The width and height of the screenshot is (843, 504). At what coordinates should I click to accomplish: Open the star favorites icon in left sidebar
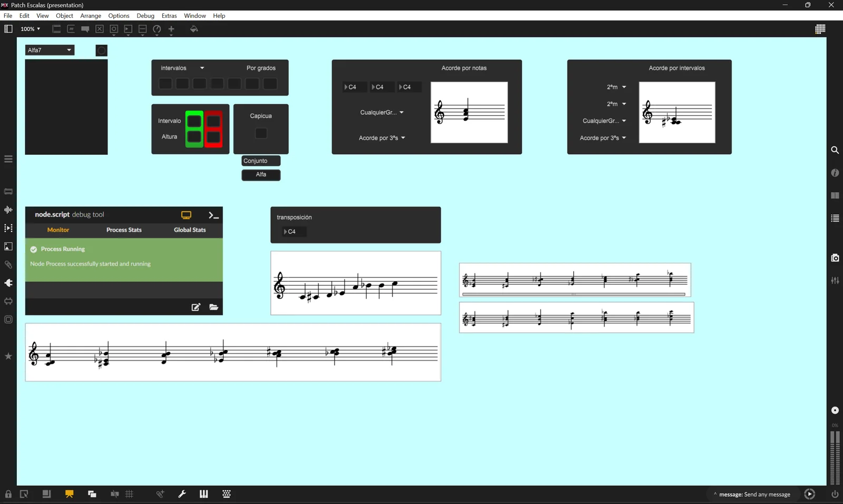point(8,357)
